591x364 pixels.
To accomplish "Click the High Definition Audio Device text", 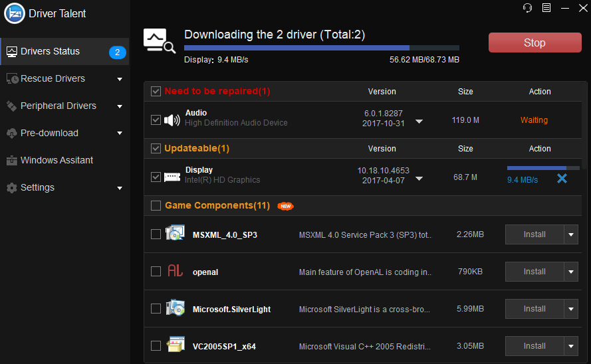I will tap(236, 123).
